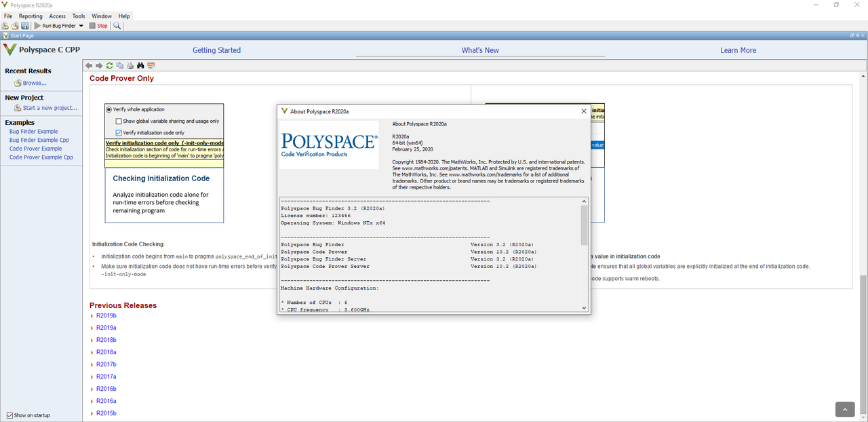The width and height of the screenshot is (868, 422).
Task: Open the File menu
Action: [x=8, y=16]
